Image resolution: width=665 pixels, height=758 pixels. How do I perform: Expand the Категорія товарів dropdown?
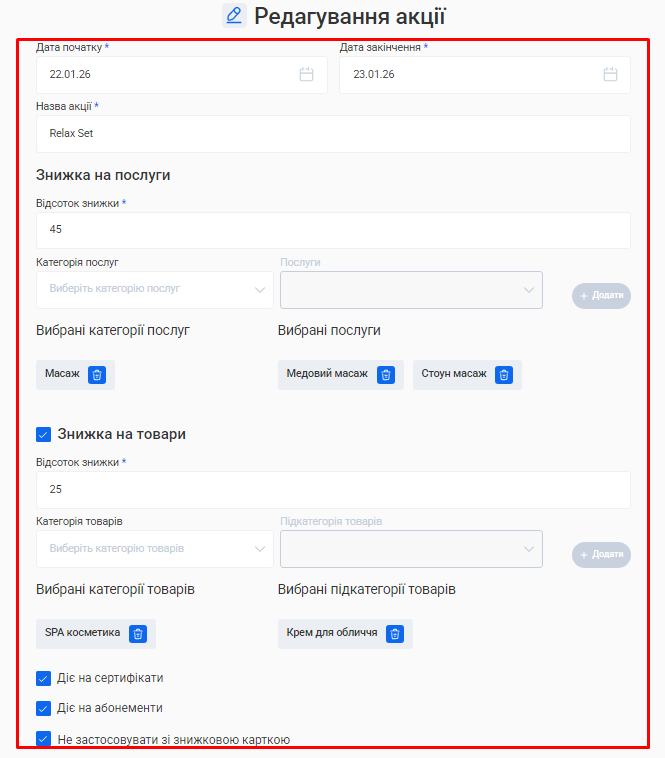tap(155, 549)
